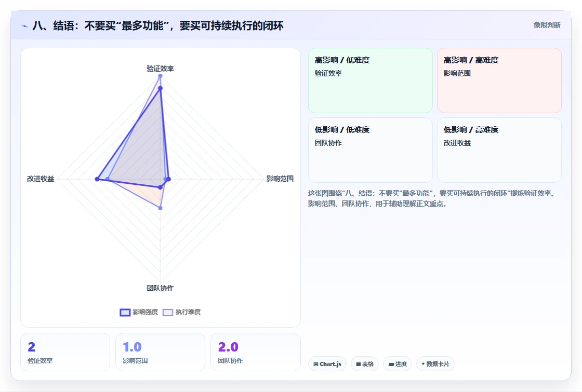Click 团队协作 text in the 低影响 / 低难度 card

tap(328, 143)
